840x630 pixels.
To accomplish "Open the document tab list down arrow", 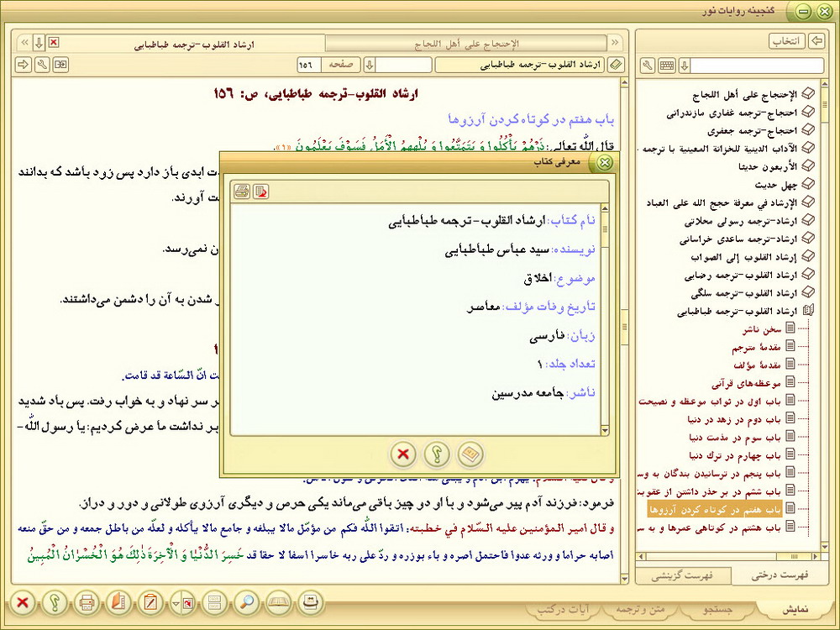I will point(39,42).
